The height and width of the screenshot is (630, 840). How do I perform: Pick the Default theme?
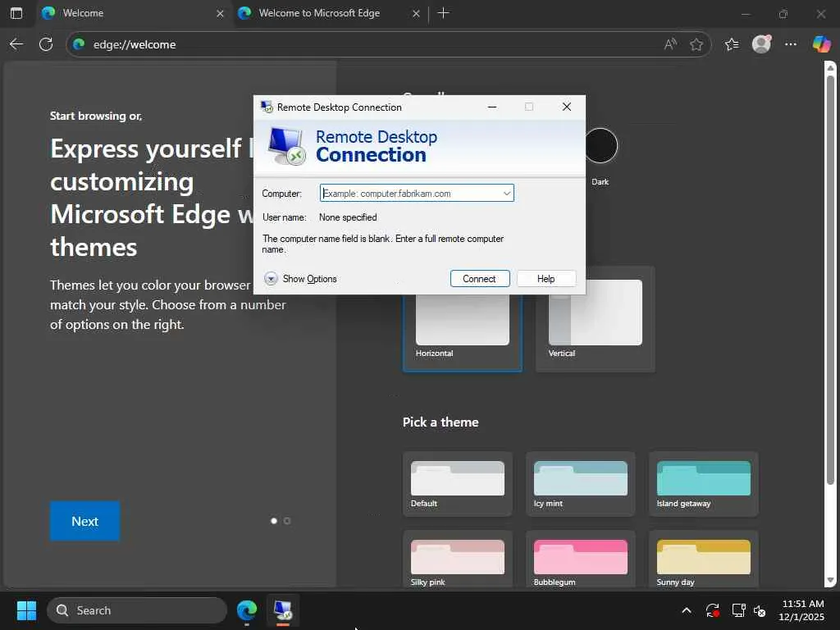458,484
